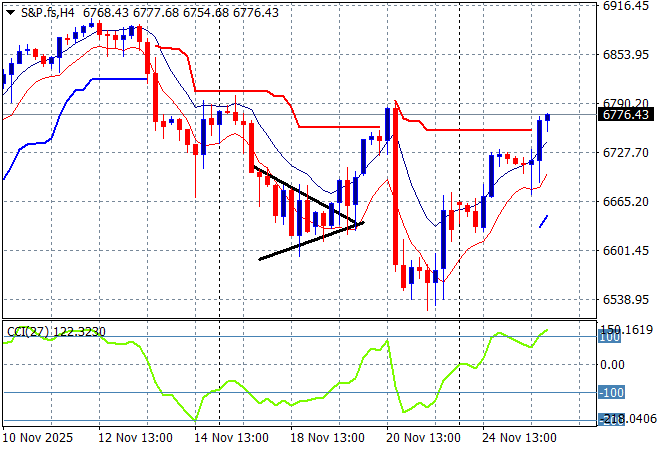Click the 24 Nov 13:00 time label
The image size is (660, 450).
[519, 438]
